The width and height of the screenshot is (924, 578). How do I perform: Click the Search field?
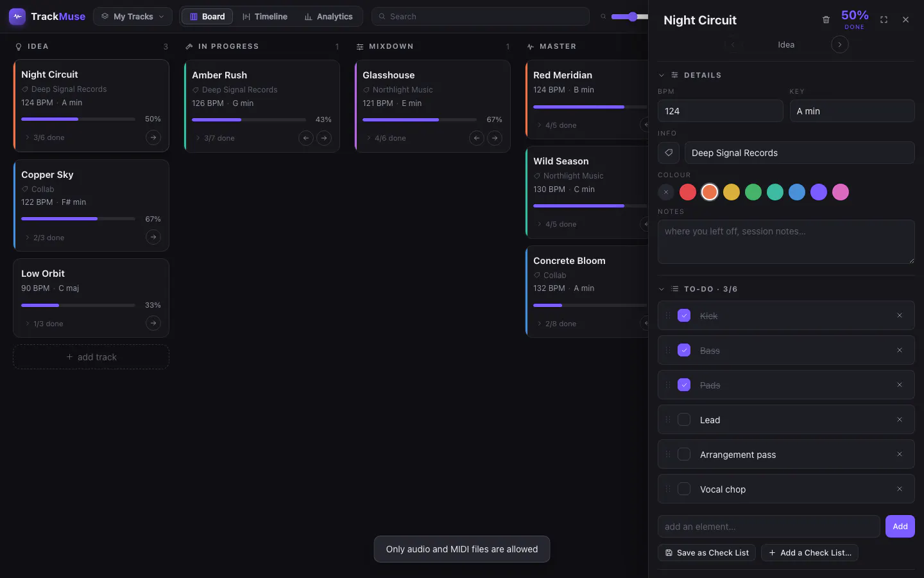coord(481,17)
